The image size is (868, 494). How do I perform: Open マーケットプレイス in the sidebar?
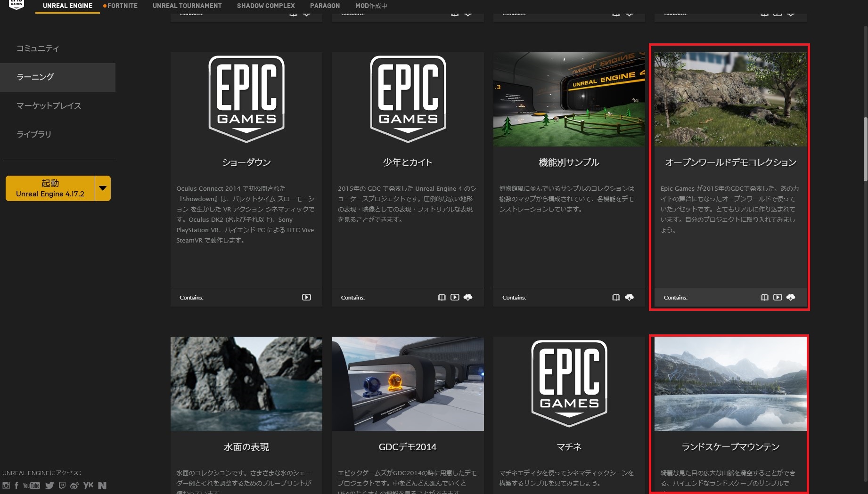57,106
